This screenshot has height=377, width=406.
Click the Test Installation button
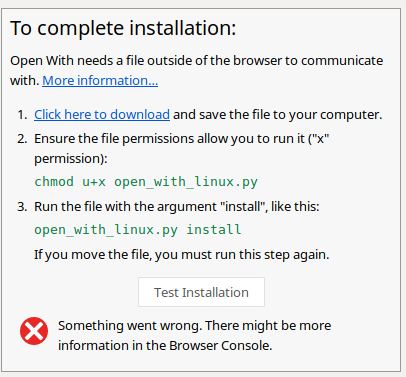coord(201,292)
